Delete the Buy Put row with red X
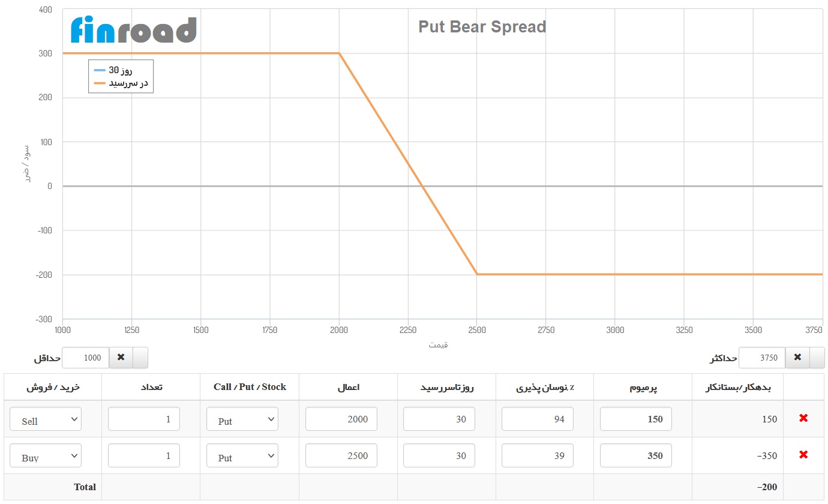The width and height of the screenshot is (828, 504). 803,455
